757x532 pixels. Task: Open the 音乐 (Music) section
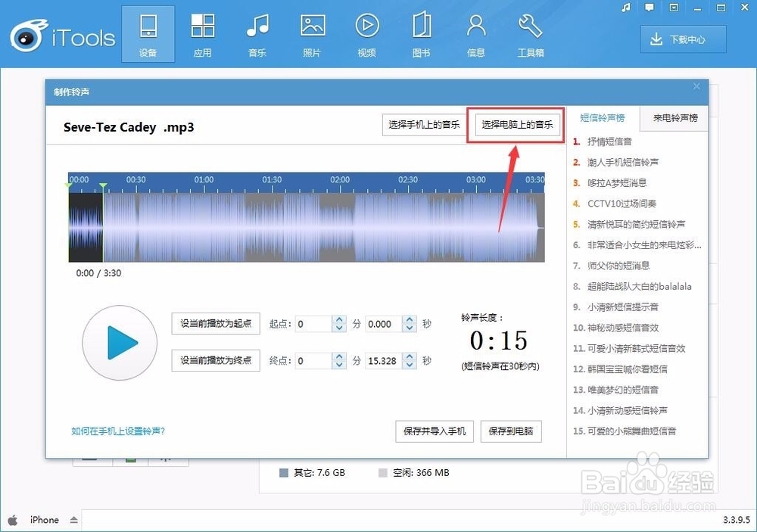pos(257,33)
